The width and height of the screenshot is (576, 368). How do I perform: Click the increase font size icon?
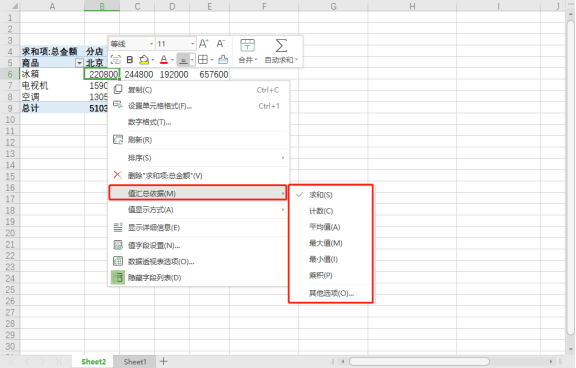coord(204,44)
